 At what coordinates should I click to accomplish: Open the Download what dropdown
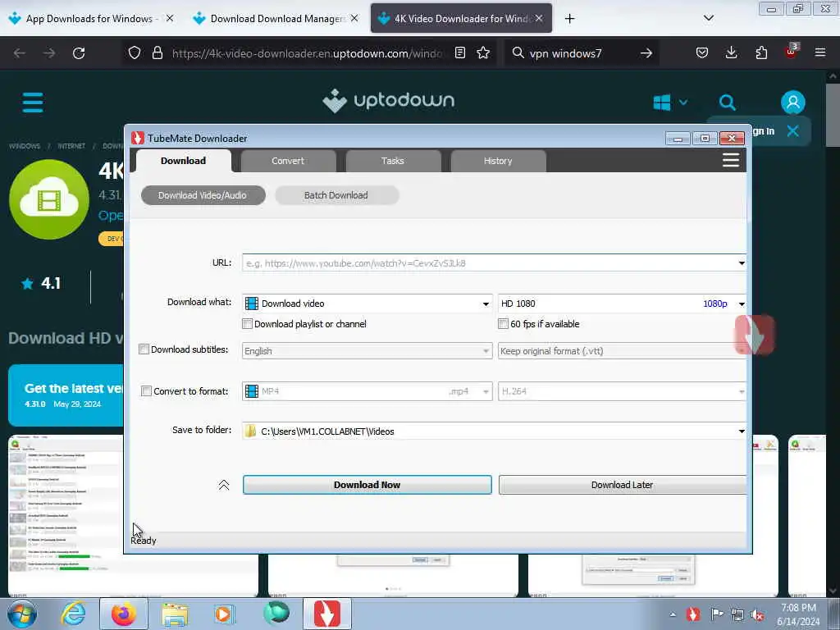367,304
